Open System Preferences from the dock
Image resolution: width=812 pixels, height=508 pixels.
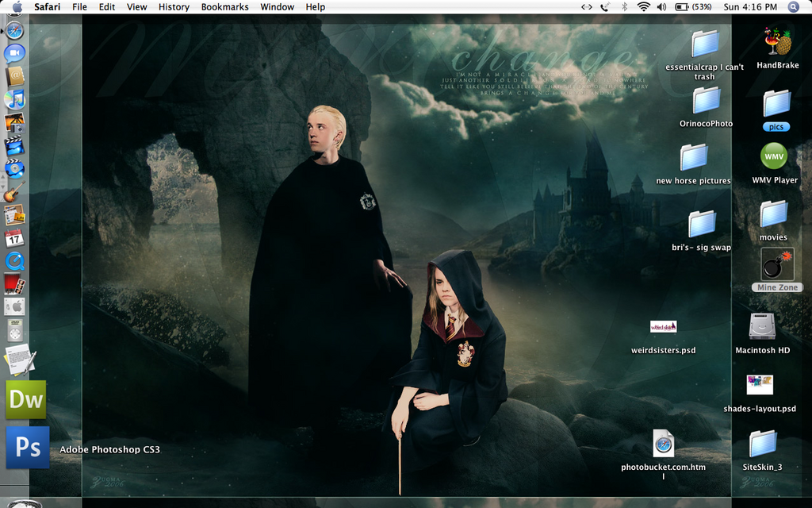point(14,307)
